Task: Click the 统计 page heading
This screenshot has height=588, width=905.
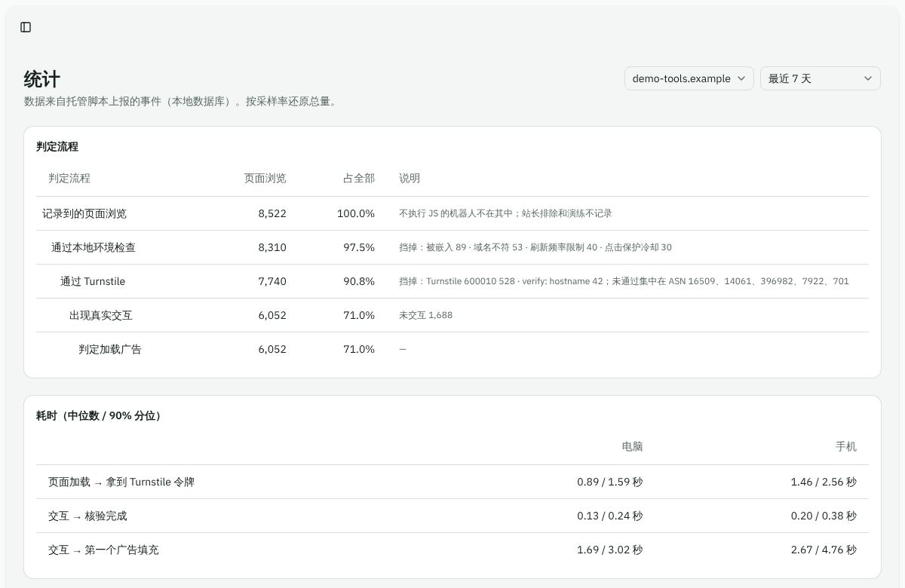Action: click(x=42, y=79)
